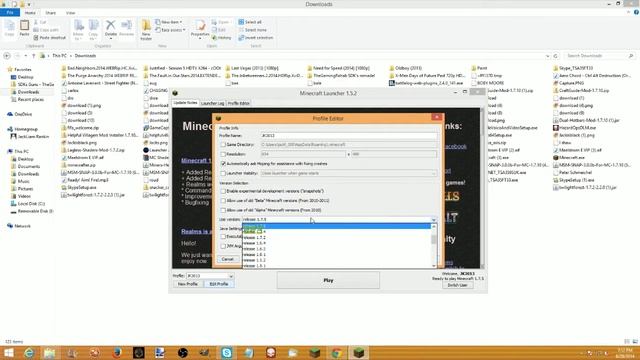Click the Refresh icon beside the address bar
Screen dimensions: 640x360
click(556, 56)
